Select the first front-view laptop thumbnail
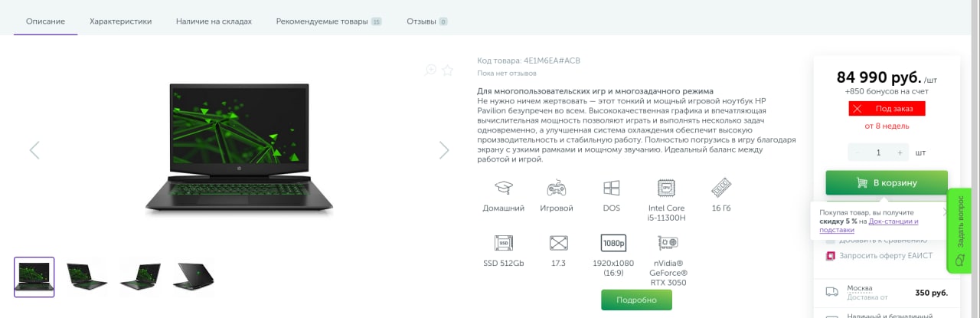The width and height of the screenshot is (980, 318). pos(34,277)
